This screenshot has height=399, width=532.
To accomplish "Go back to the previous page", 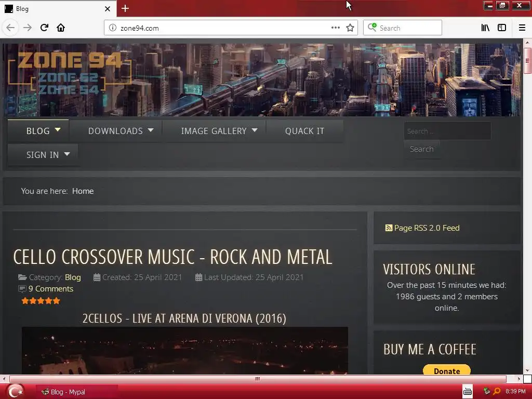I will point(10,28).
